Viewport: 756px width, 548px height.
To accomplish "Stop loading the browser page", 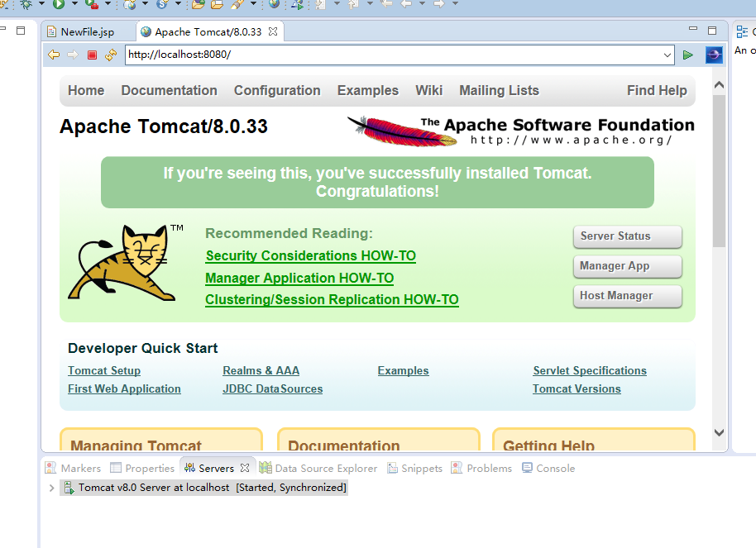I will click(92, 55).
